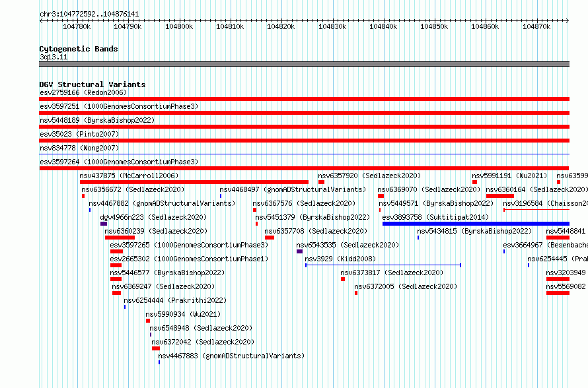Click nsv6372042 (Sedlazeck2020) label
The image size is (588, 388).
click(x=203, y=342)
